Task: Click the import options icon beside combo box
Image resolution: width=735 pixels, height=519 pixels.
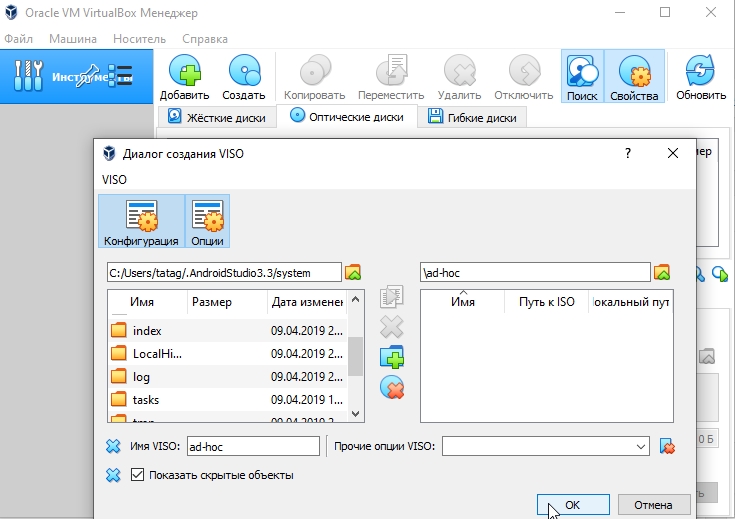Action: tap(667, 446)
